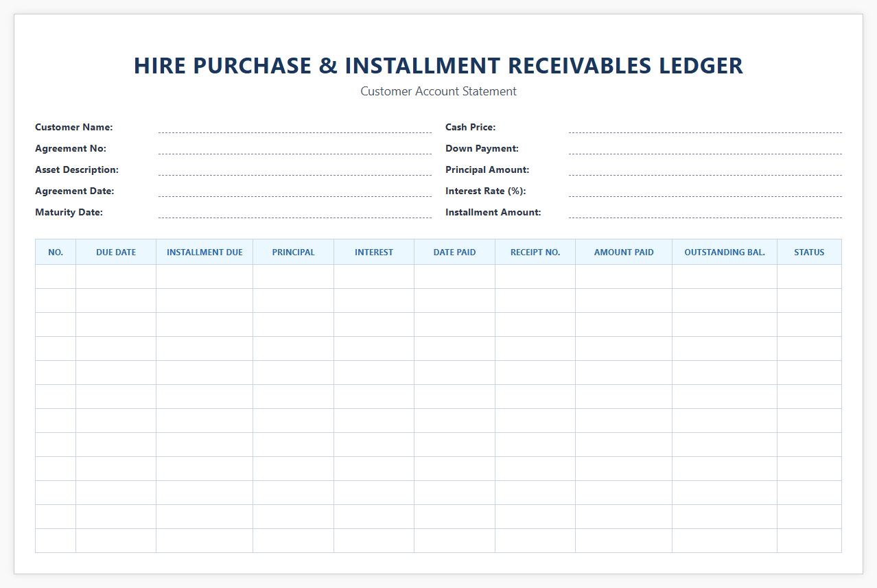The width and height of the screenshot is (877, 588).
Task: Select the AMOUNT PAID column header
Action: pos(624,252)
